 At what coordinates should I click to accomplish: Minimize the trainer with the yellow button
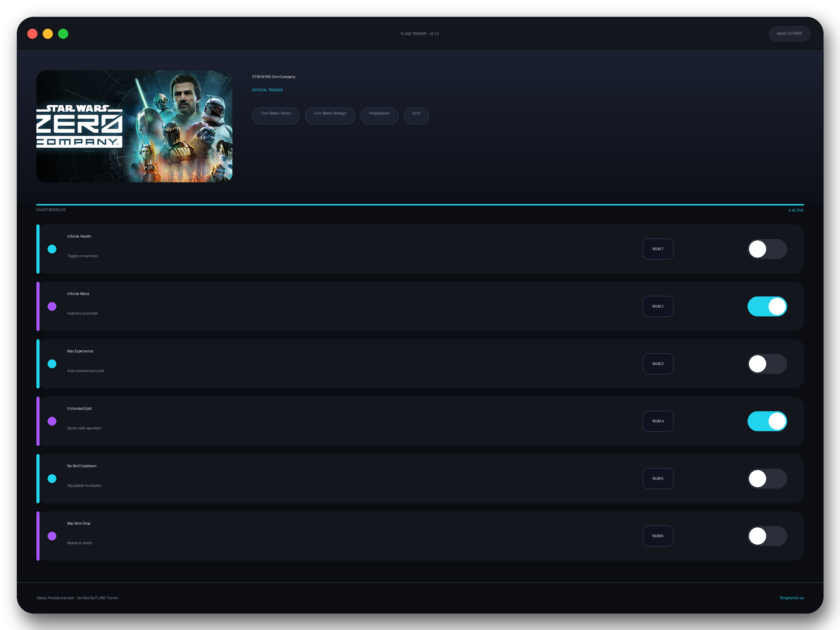[x=48, y=34]
